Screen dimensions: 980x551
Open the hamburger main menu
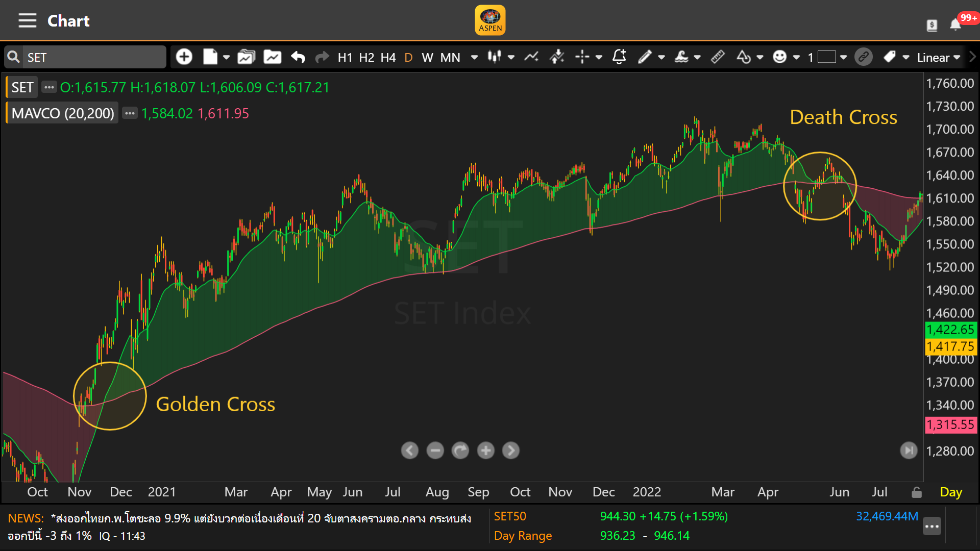click(x=28, y=21)
